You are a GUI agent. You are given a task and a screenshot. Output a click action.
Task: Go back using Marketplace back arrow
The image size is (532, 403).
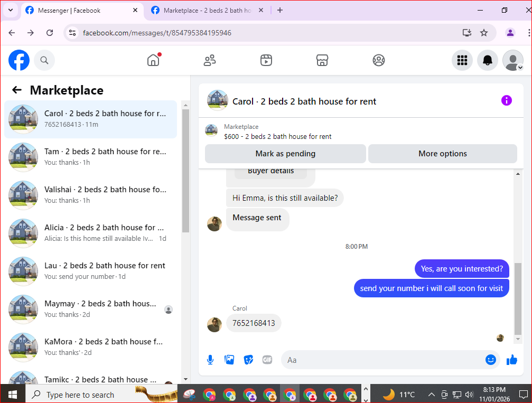(17, 90)
